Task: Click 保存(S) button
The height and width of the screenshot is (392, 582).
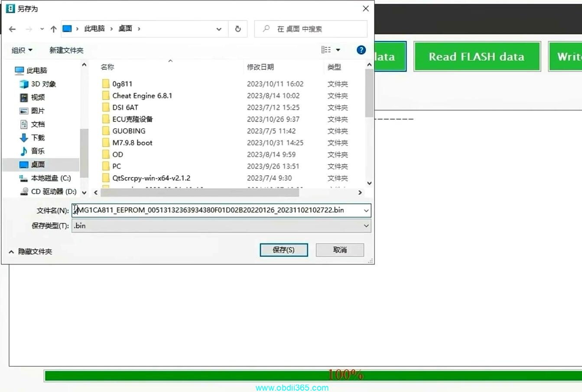Action: tap(284, 250)
